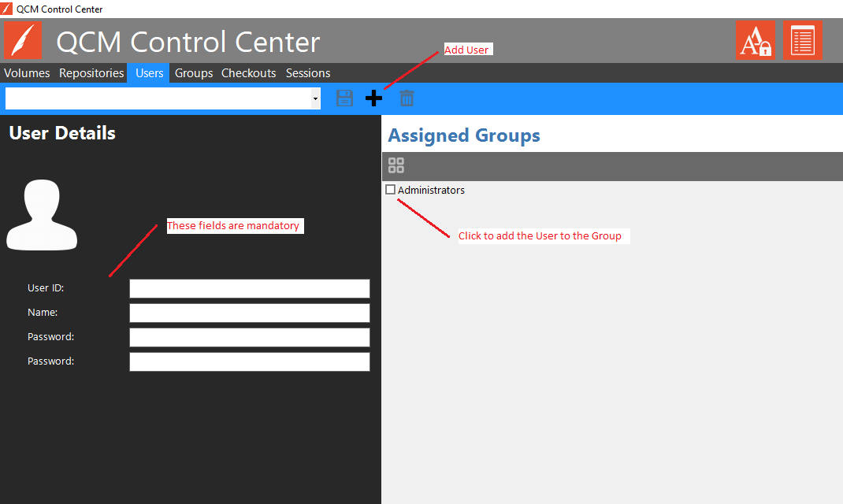
Task: Select the second Password confirmation field
Action: (x=249, y=361)
